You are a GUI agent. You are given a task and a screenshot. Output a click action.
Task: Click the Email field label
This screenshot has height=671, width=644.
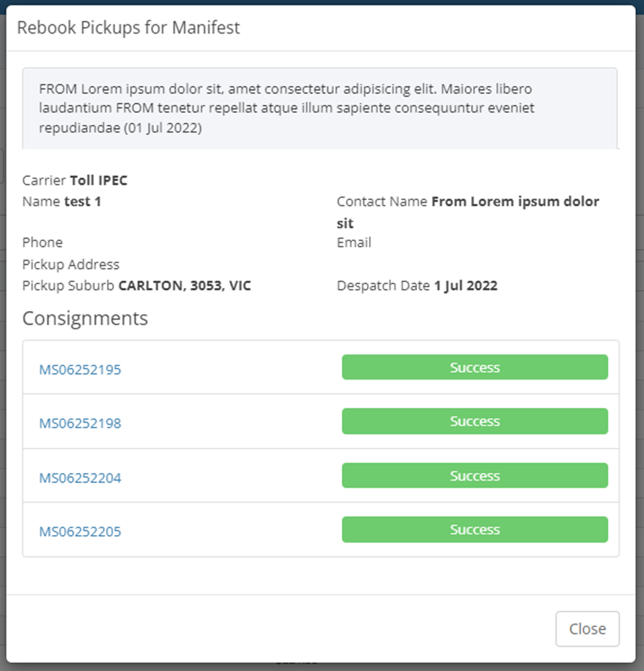coord(354,242)
